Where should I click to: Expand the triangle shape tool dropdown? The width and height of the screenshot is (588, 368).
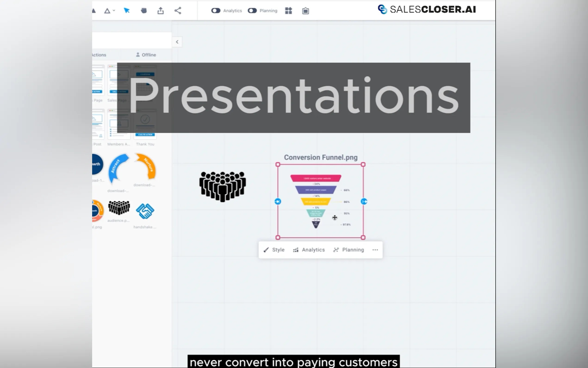(113, 10)
